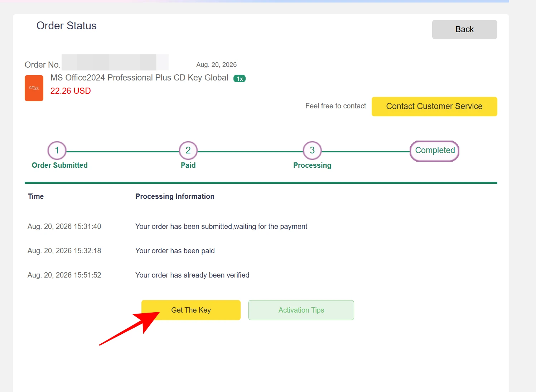Click the Processing Information column header
Image resolution: width=536 pixels, height=392 pixels.
[175, 196]
